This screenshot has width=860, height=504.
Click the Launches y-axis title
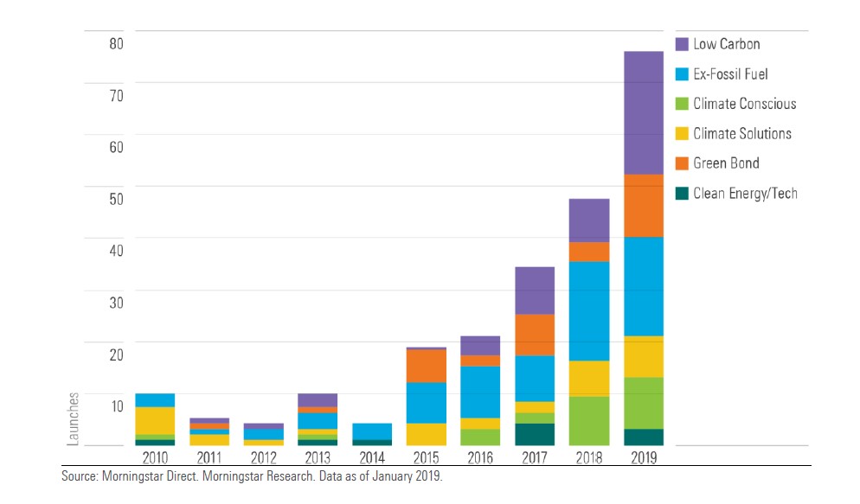(x=74, y=419)
